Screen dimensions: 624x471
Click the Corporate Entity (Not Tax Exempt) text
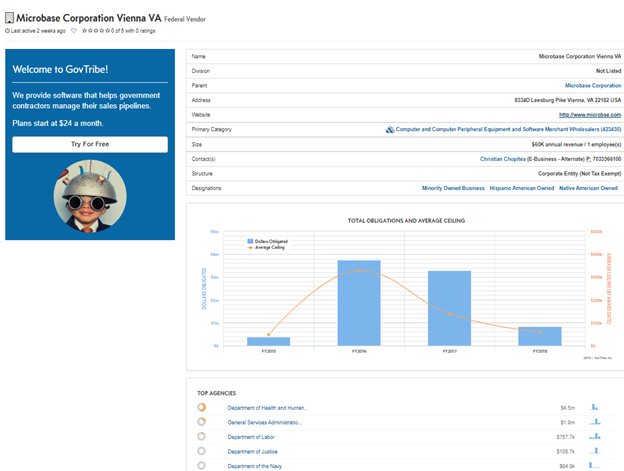pyautogui.click(x=579, y=173)
